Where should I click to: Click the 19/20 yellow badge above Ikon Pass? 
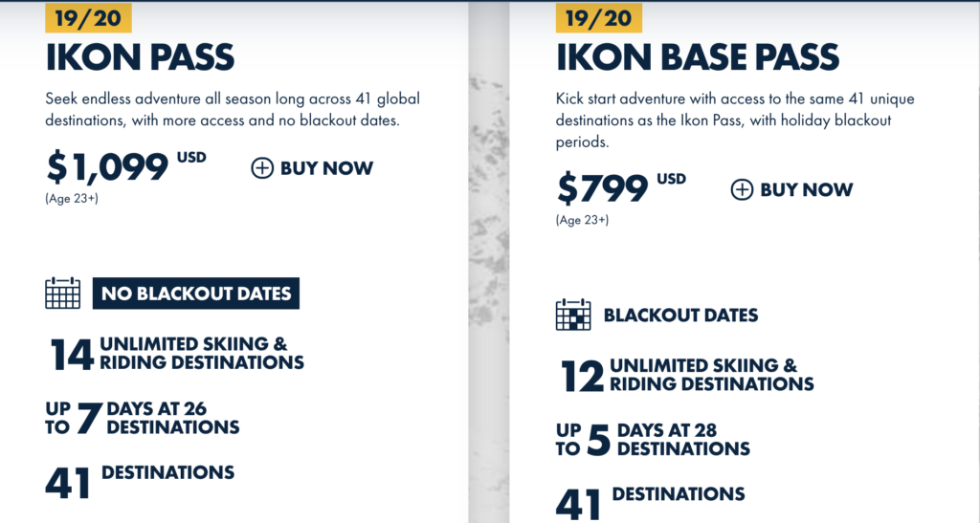tap(88, 17)
